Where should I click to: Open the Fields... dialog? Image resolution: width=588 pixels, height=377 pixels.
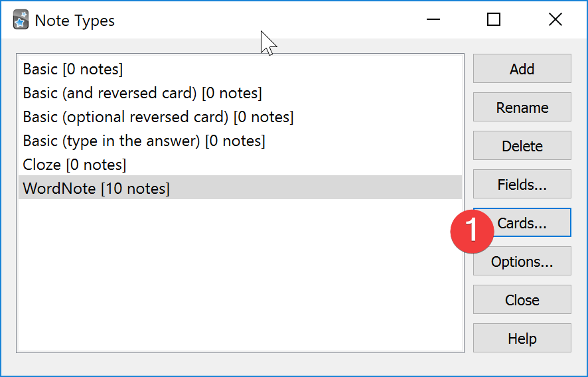point(522,185)
